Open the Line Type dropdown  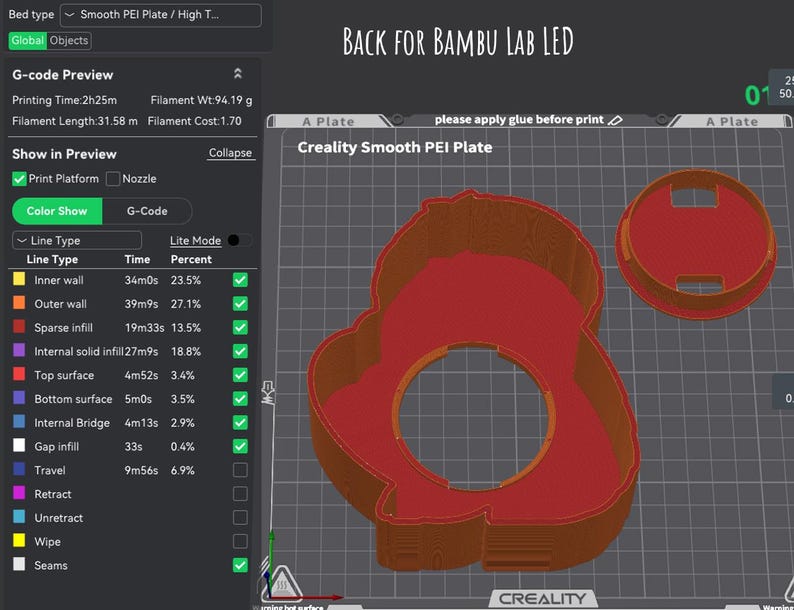pos(77,240)
